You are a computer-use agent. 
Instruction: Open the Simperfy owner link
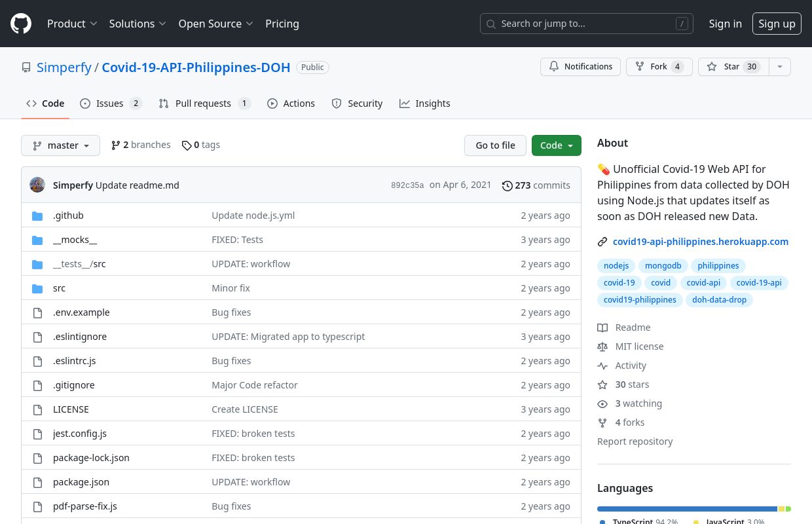pyautogui.click(x=64, y=67)
